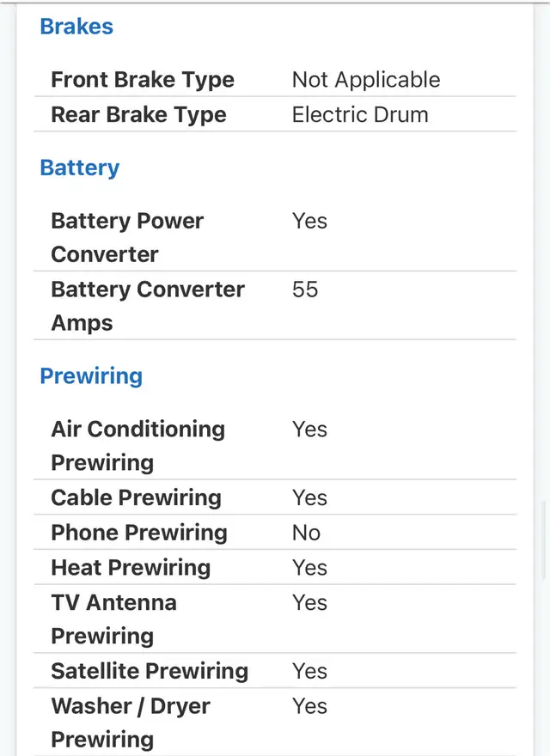Screen dimensions: 550x756
Task: Click the Air Conditioning Prewiring label
Action: click(137, 445)
